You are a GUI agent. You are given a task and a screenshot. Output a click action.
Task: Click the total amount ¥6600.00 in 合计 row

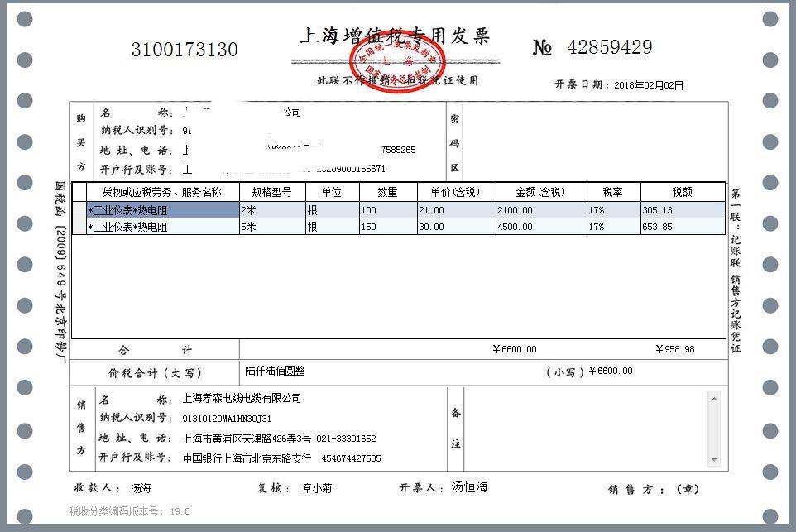click(515, 349)
